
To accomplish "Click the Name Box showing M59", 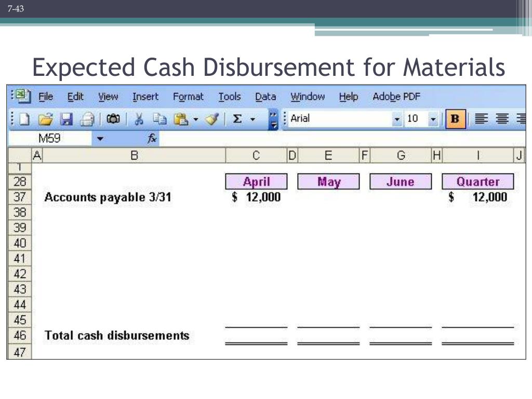I will pos(49,138).
